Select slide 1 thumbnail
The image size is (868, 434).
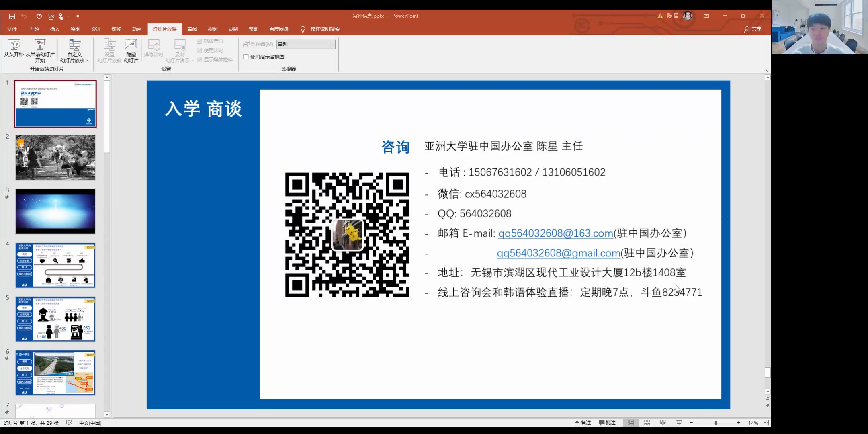click(x=55, y=104)
